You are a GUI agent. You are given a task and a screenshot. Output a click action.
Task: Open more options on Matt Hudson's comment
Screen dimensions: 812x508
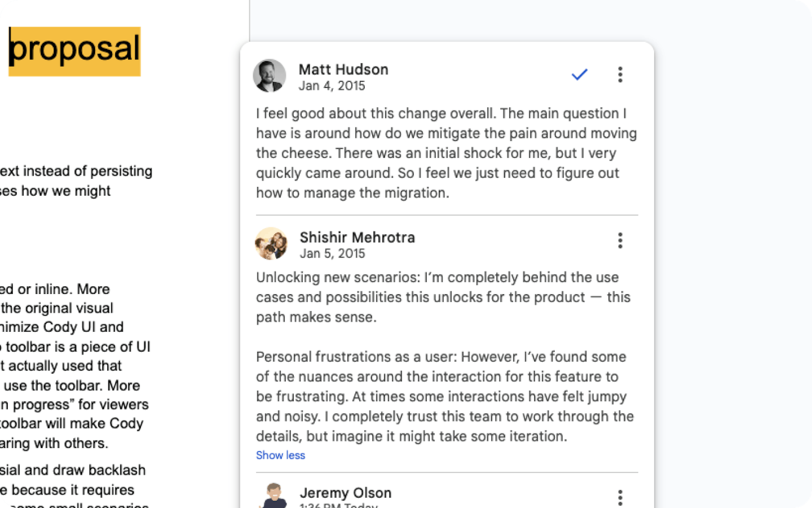click(620, 75)
